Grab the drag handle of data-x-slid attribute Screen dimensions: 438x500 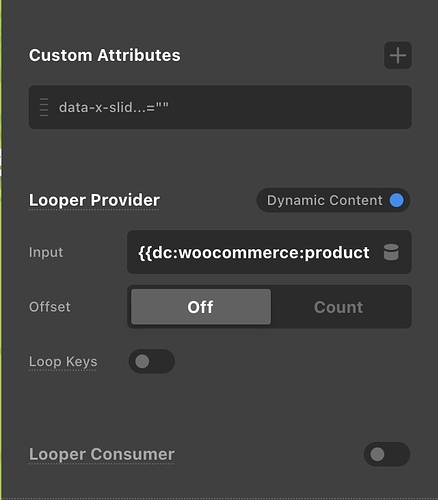pyautogui.click(x=44, y=107)
